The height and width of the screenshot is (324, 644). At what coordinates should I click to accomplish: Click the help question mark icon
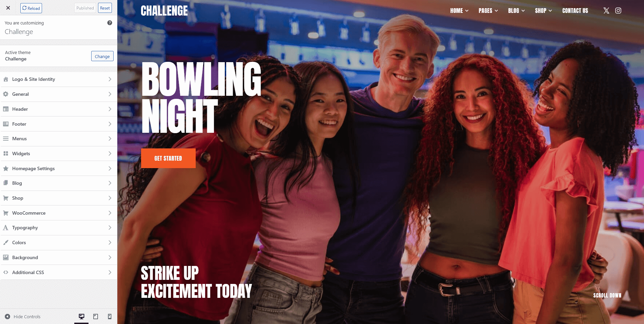tap(110, 23)
